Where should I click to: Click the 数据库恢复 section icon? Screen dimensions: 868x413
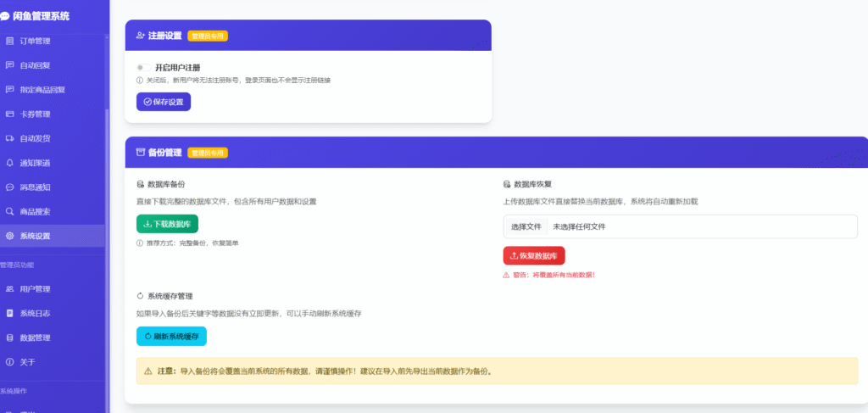(x=507, y=184)
